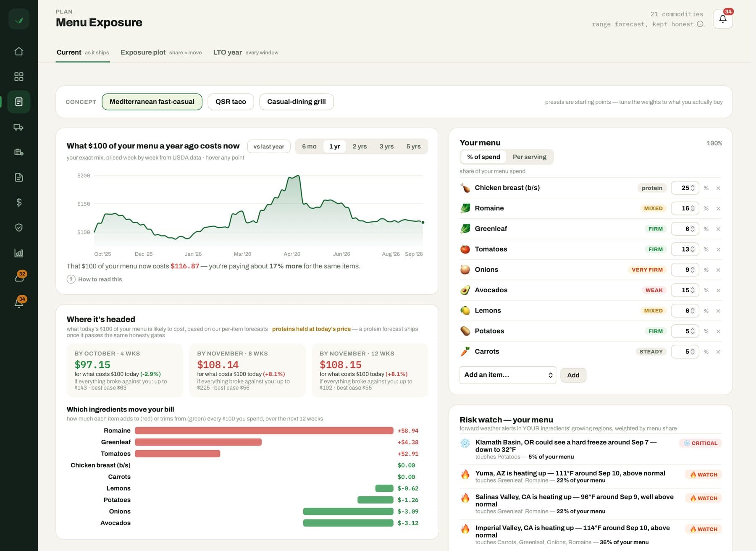Select the 2 yrs time range
This screenshot has width=756, height=551.
pos(360,146)
